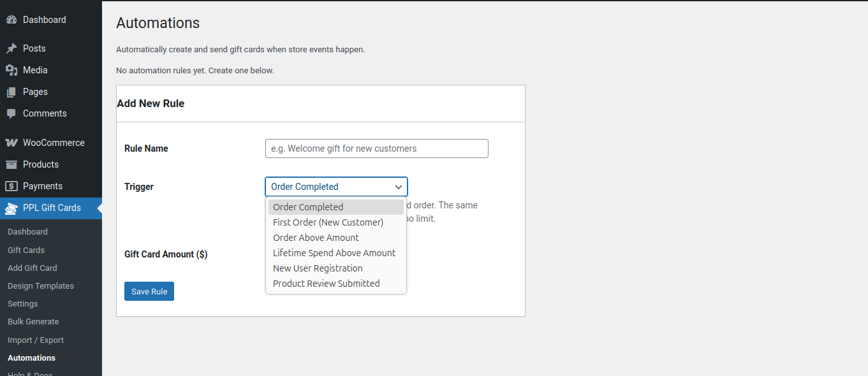The image size is (868, 376).
Task: Choose Product Review Submitted trigger
Action: click(x=326, y=284)
